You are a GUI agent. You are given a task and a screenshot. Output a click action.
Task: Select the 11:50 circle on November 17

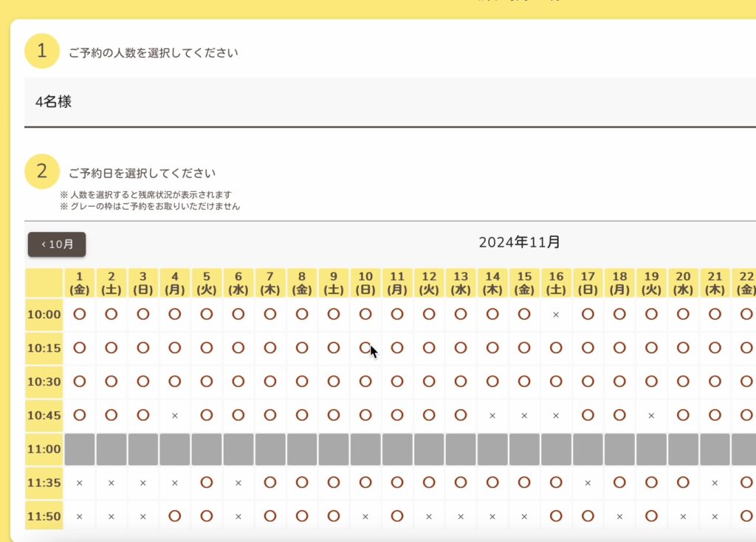(x=588, y=516)
